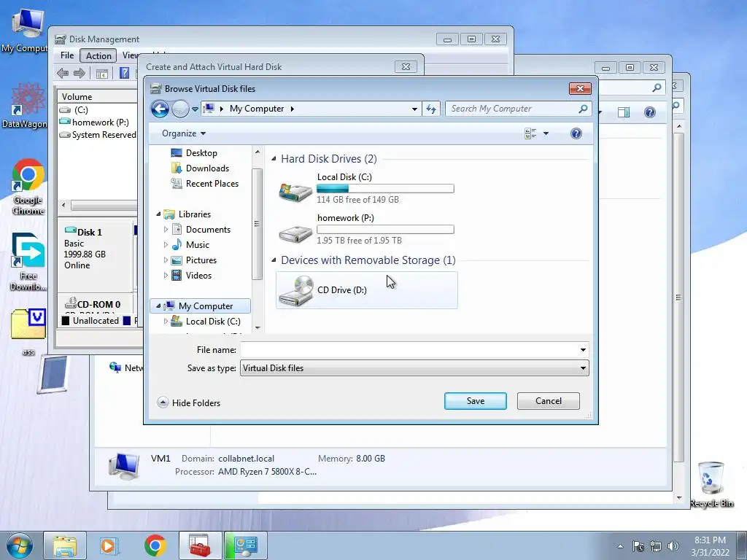Open Google Chrome desktop shortcut
747x560 pixels.
[28, 187]
